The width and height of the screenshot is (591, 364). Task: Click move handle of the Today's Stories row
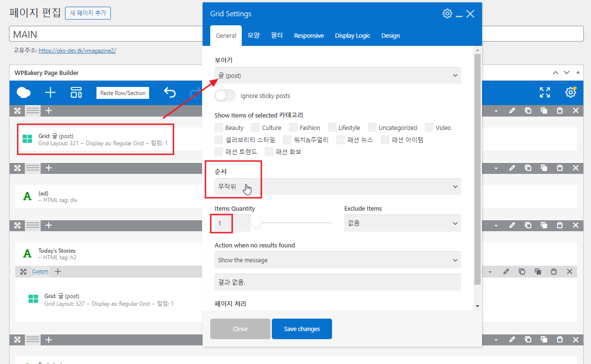18,225
